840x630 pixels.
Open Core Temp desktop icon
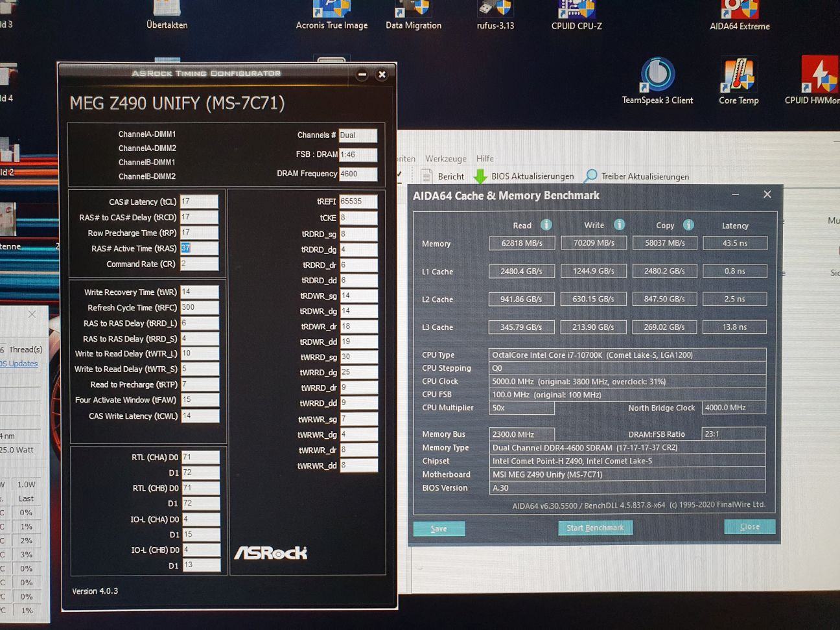pos(738,81)
